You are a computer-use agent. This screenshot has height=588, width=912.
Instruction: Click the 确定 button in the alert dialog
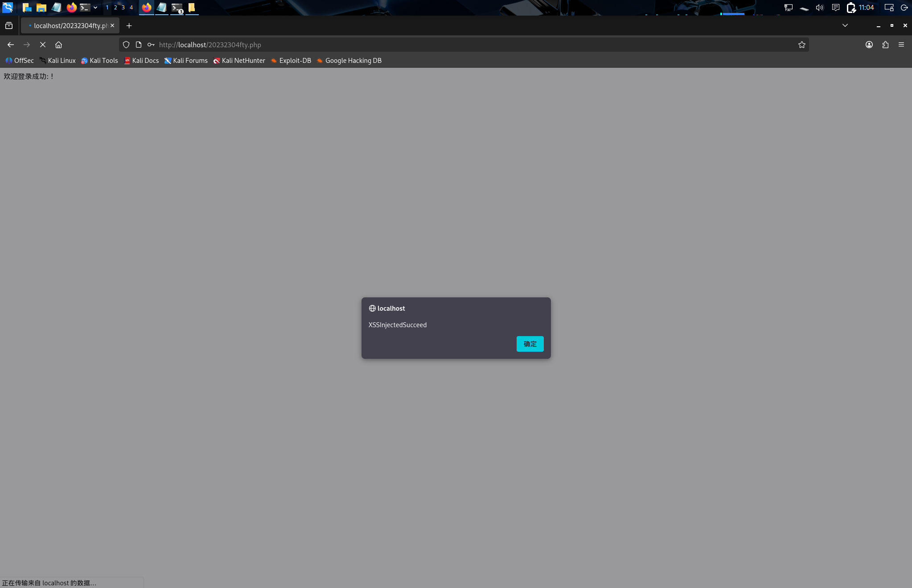point(530,344)
